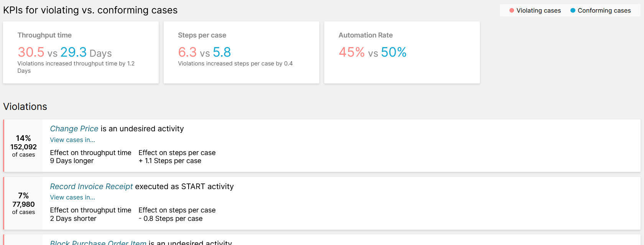Image resolution: width=644 pixels, height=245 pixels.
Task: Click the 9 Days longer throughput effect
Action: pyautogui.click(x=72, y=161)
